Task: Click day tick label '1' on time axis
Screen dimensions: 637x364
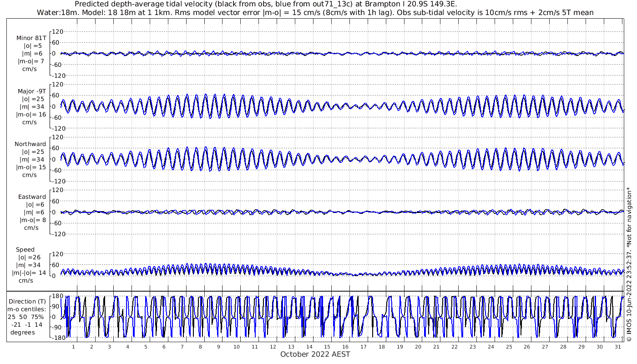Action: tap(73, 347)
